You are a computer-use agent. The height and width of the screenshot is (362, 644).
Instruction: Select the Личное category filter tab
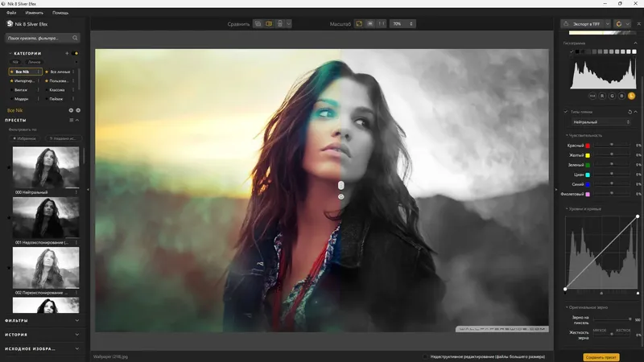pos(35,62)
